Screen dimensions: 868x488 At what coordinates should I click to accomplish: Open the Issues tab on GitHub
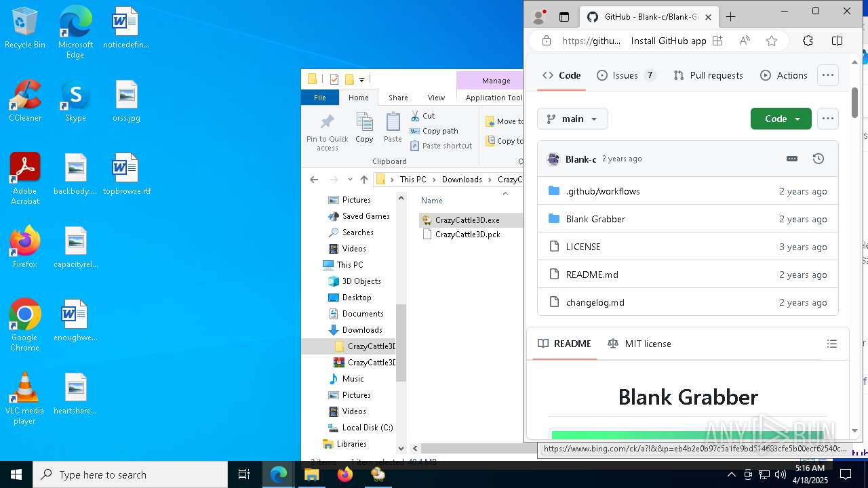626,75
